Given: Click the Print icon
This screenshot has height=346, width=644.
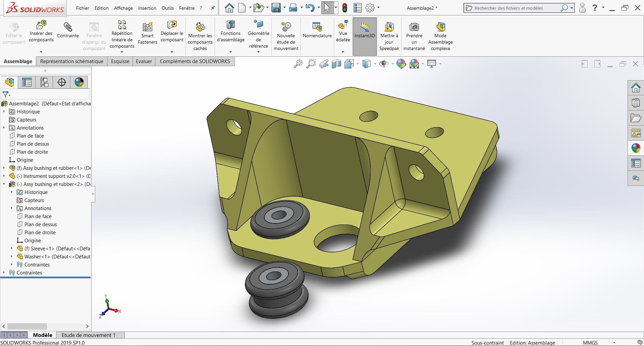Looking at the screenshot, I should pos(293,8).
